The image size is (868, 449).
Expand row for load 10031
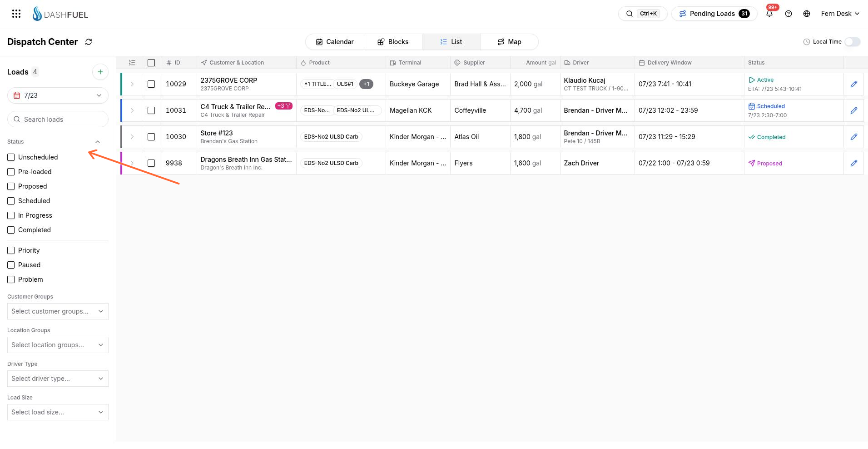click(x=132, y=110)
